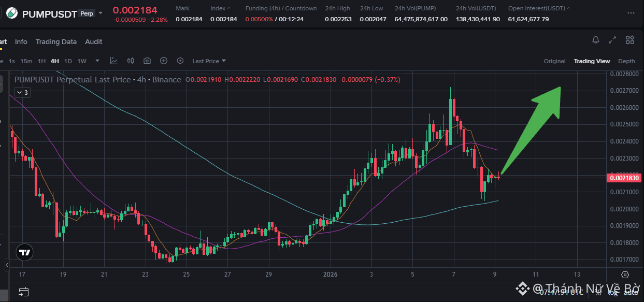This screenshot has width=644, height=302.
Task: Switch to the Info tab
Action: tap(21, 41)
